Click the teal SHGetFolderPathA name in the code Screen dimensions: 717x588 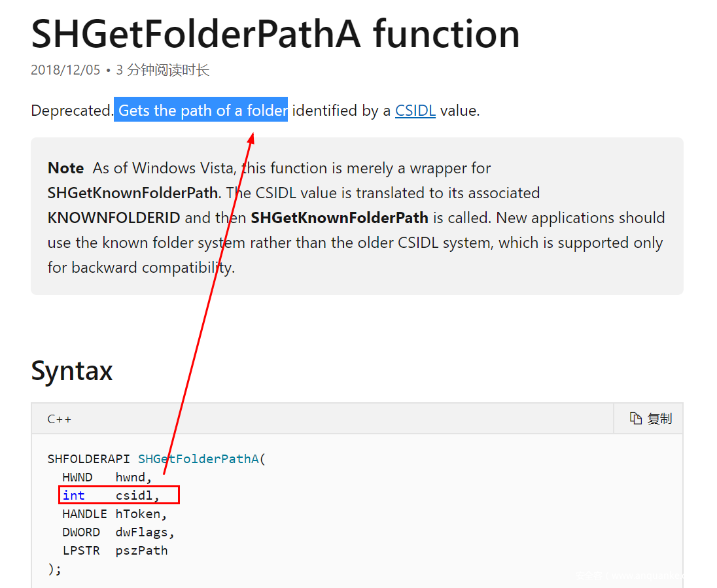pyautogui.click(x=198, y=459)
